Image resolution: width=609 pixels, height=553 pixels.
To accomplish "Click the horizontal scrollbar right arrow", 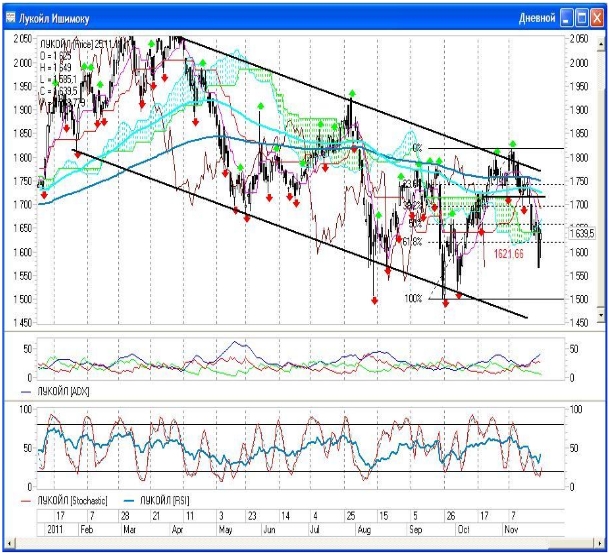I will coord(600,543).
